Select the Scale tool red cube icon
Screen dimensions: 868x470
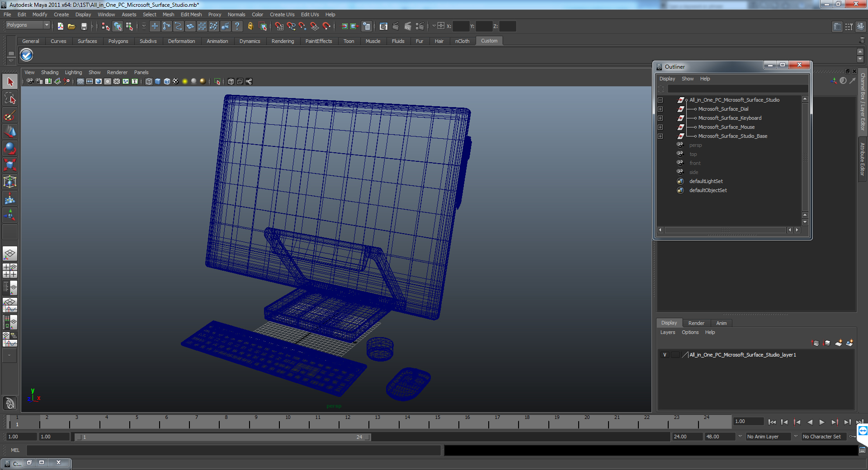(10, 164)
